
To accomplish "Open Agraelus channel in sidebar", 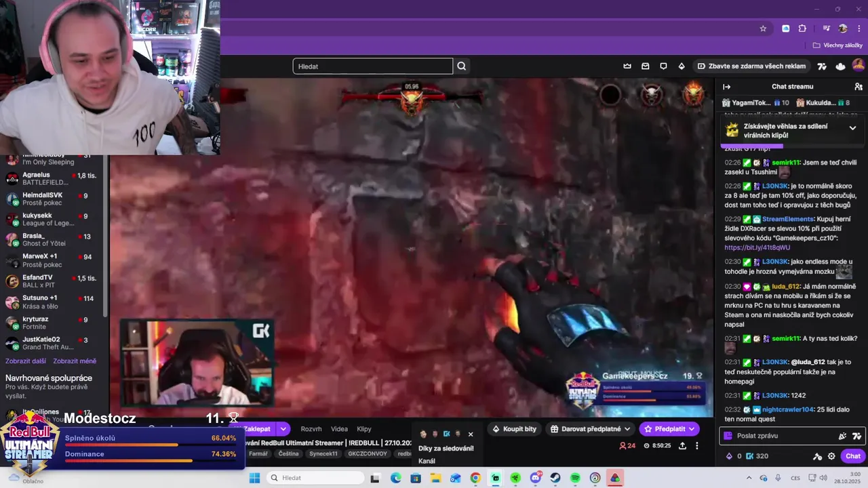I will pyautogui.click(x=53, y=178).
